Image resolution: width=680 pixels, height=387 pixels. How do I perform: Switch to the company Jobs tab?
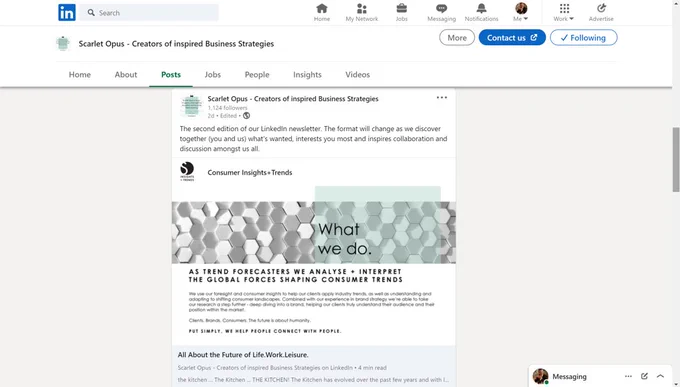(x=212, y=75)
